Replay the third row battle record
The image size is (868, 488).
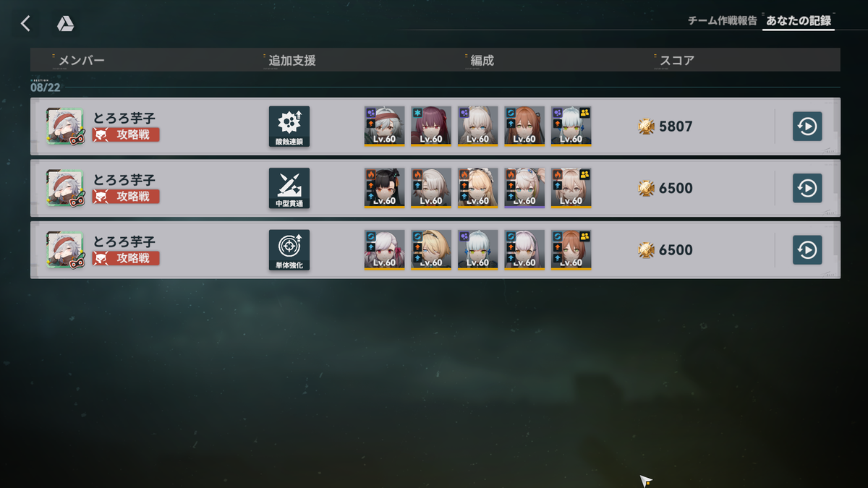coord(807,250)
